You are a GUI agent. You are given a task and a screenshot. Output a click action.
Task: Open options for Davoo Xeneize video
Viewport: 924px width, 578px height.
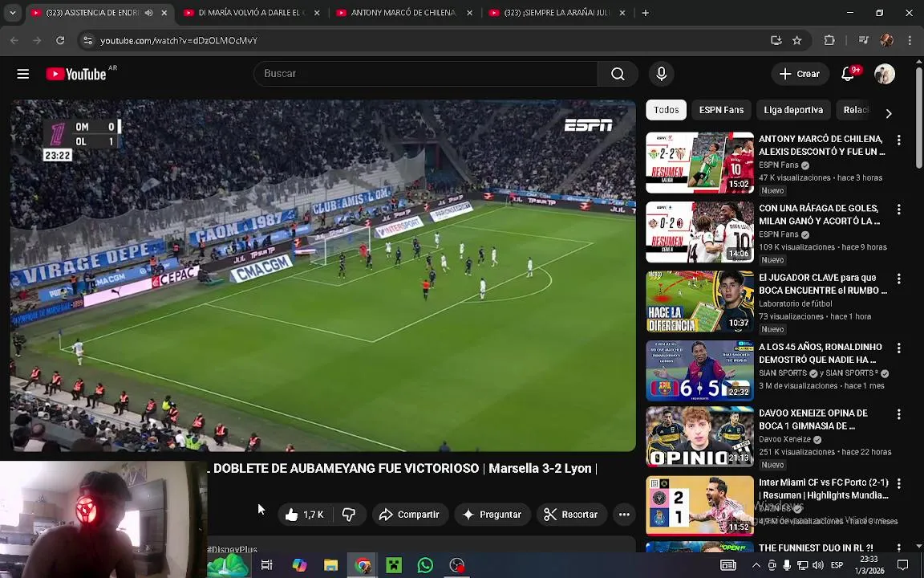click(x=898, y=414)
